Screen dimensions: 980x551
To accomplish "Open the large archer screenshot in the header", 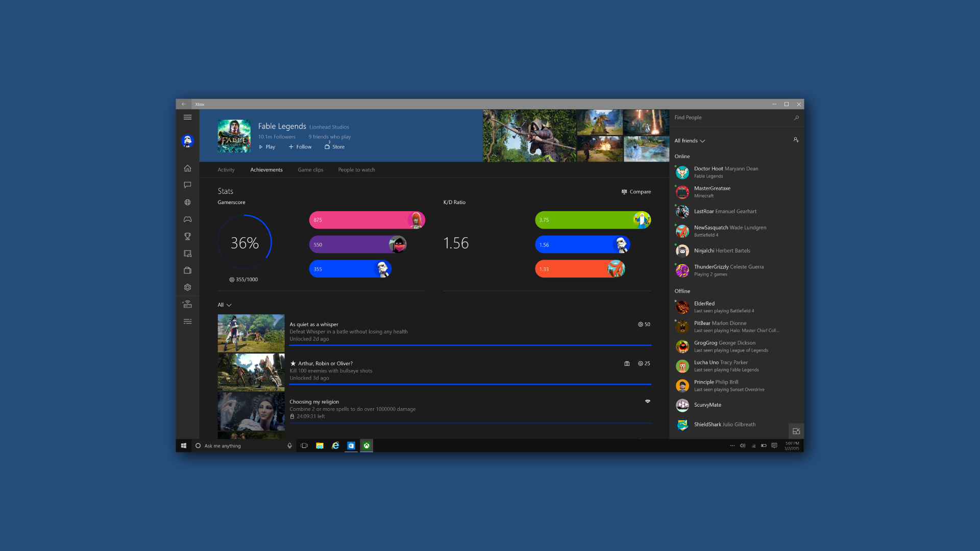I will click(x=529, y=136).
